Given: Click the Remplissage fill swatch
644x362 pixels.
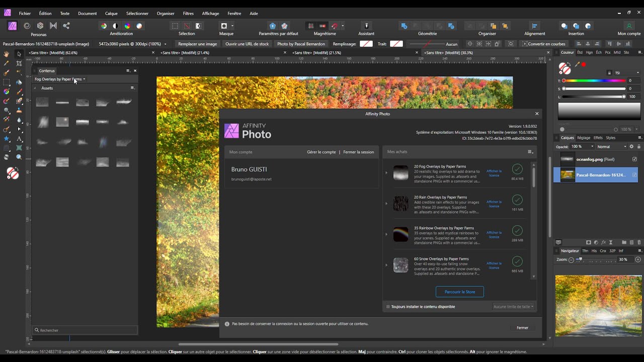Looking at the screenshot, I should coord(366,44).
